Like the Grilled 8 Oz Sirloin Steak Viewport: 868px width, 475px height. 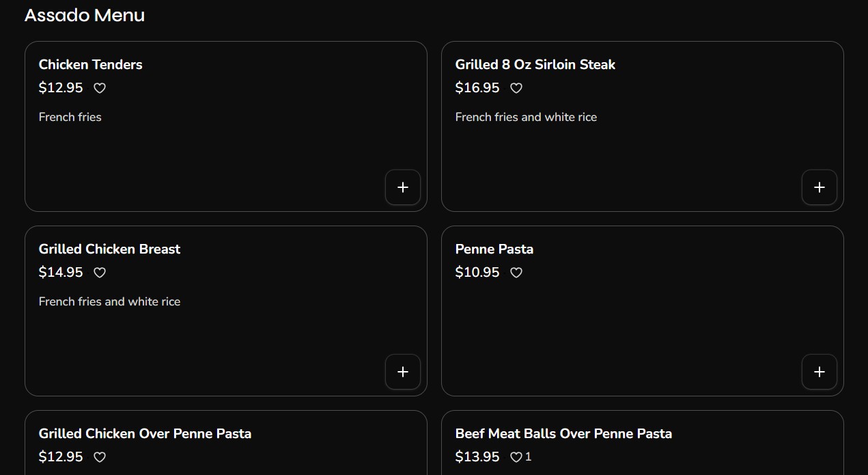516,88
